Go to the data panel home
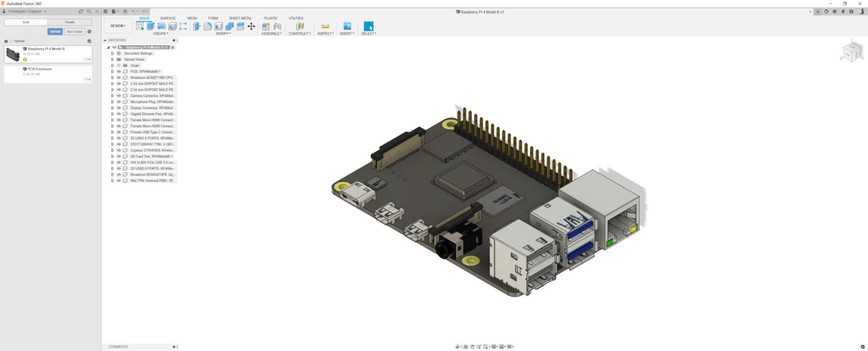868x351 pixels. (6, 41)
